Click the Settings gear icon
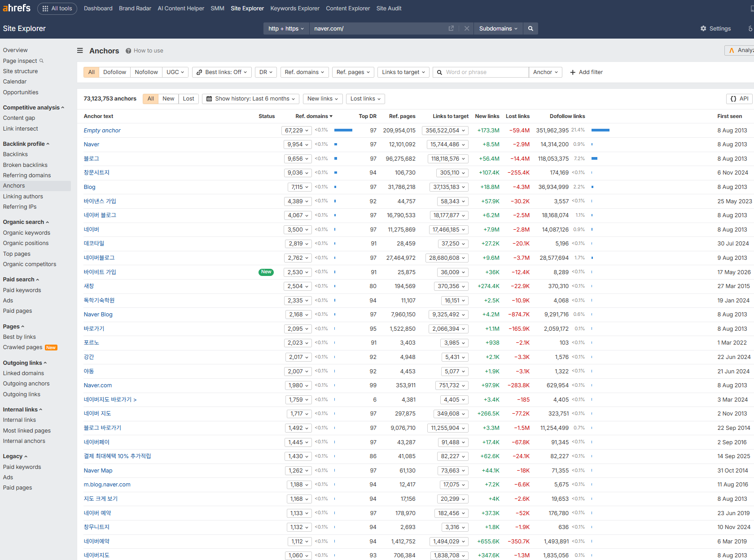This screenshot has height=560, width=754. click(703, 28)
